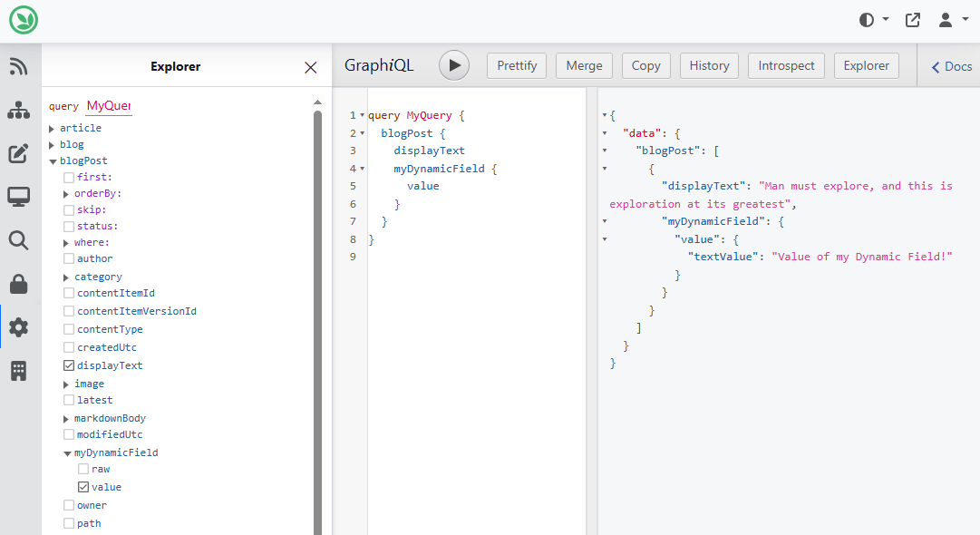This screenshot has height=535, width=980.
Task: Check the author field checkbox
Action: pos(69,258)
